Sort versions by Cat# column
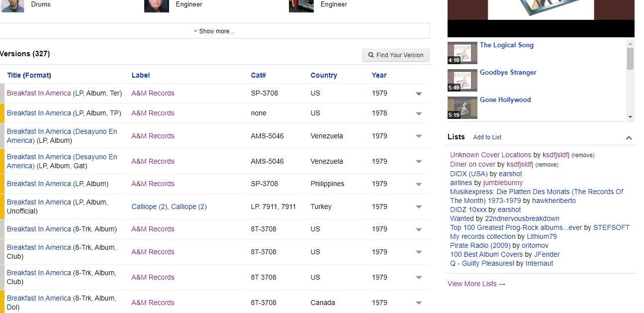The width and height of the screenshot is (644, 313). (259, 75)
